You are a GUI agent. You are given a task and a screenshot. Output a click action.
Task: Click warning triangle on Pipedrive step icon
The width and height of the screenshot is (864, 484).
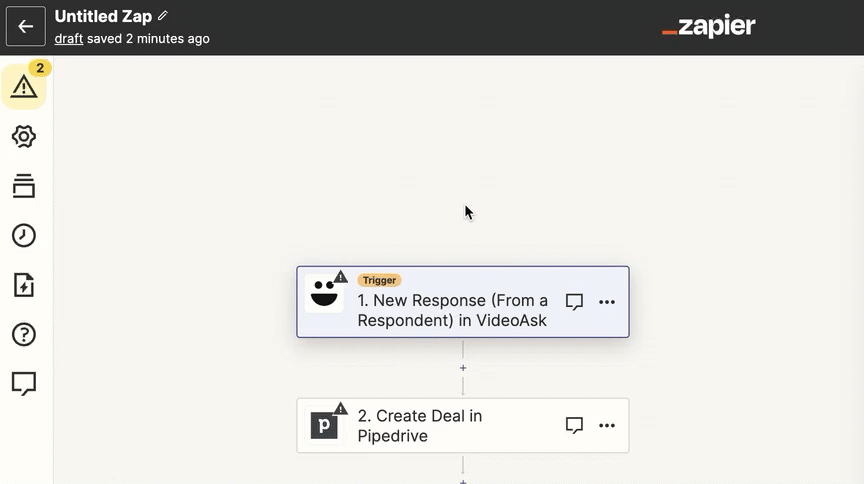[341, 408]
